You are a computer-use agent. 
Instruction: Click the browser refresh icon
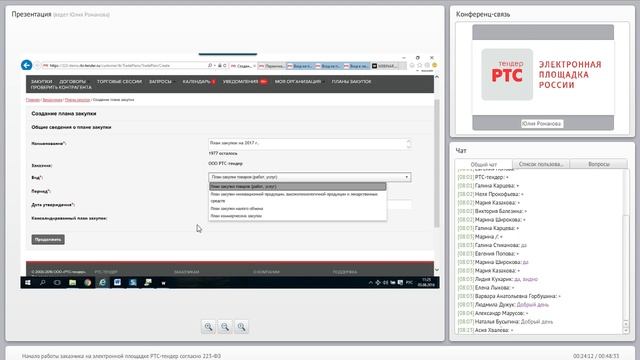(224, 65)
